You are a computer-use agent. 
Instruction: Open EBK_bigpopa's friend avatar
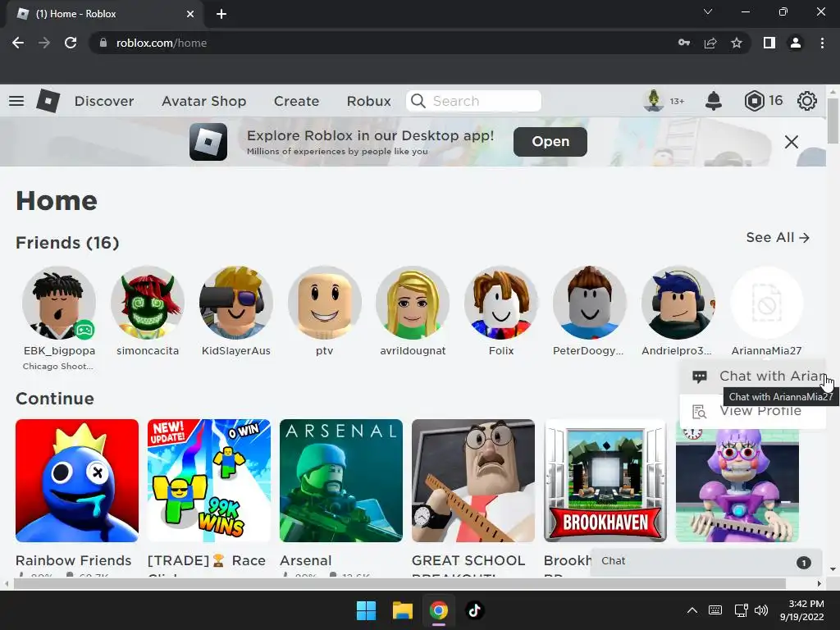[59, 303]
